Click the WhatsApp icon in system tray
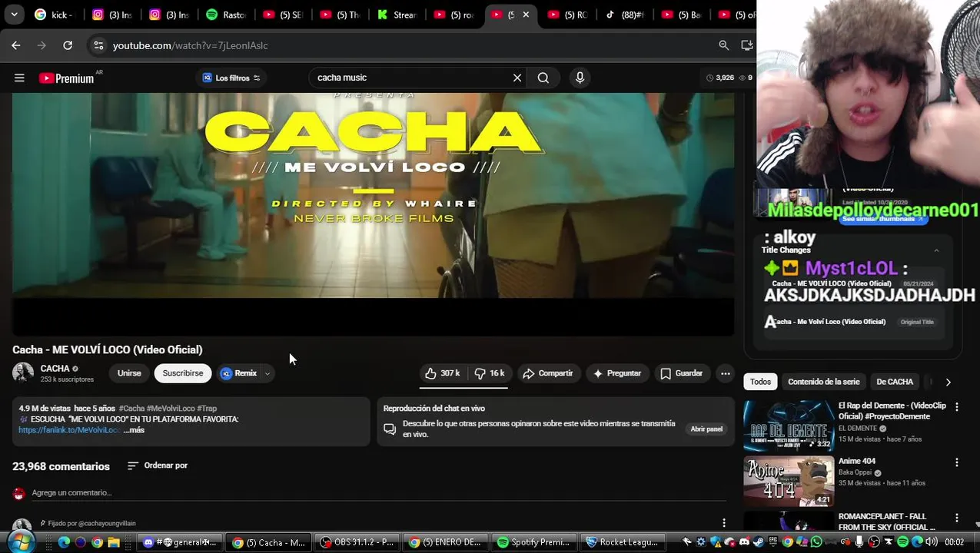Viewport: 980px width, 553px height. [x=816, y=542]
